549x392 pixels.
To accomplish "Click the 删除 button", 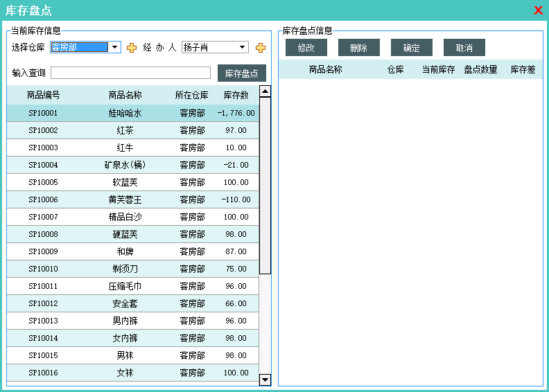I will [358, 48].
